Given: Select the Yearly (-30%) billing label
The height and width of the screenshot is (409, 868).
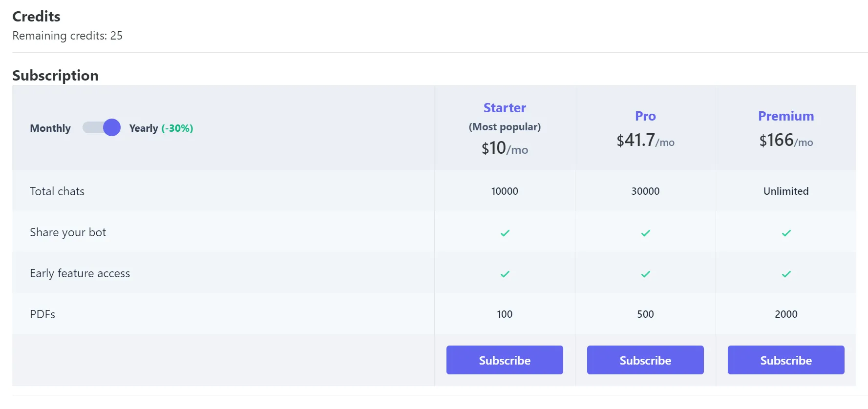Looking at the screenshot, I should 161,128.
